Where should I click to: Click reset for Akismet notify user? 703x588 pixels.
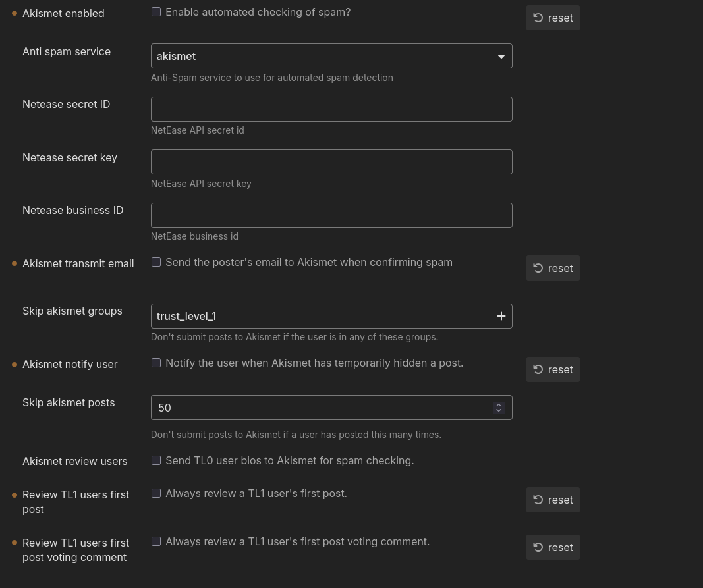(553, 369)
